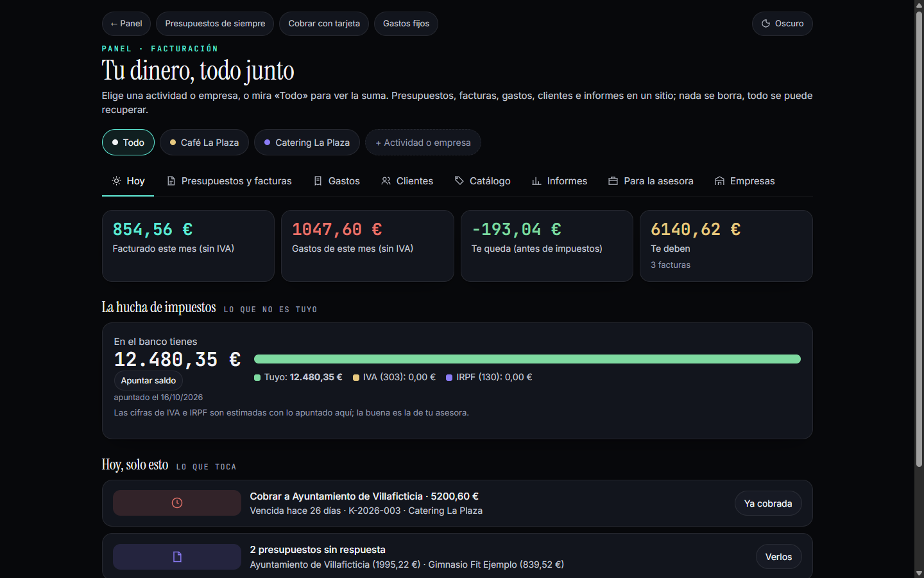Switch to the Empresas tab
This screenshot has width=924, height=578.
(745, 181)
